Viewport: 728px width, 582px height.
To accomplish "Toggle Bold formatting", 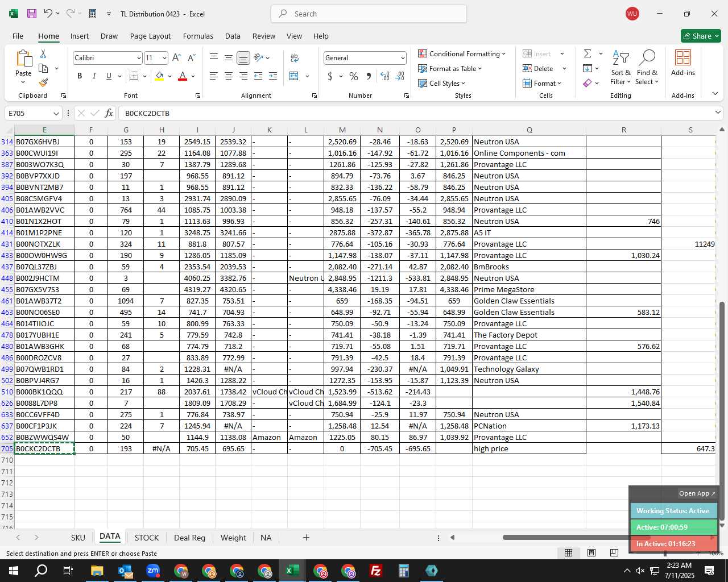I will [80, 76].
